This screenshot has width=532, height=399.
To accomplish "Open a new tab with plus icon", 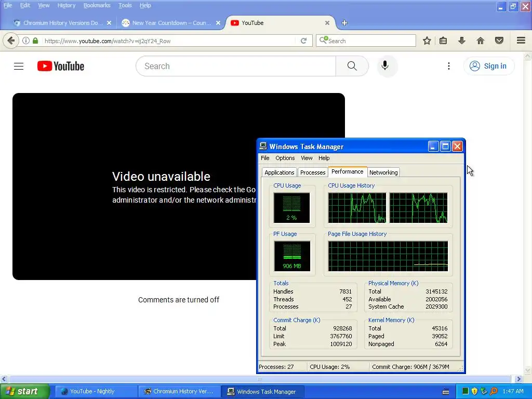I will click(344, 23).
